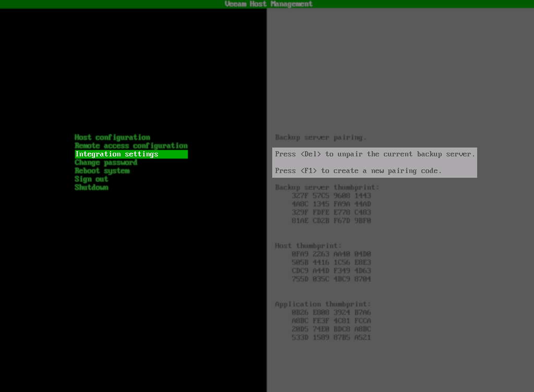Select last row of host thumbprint
534x392 pixels.
pos(331,279)
